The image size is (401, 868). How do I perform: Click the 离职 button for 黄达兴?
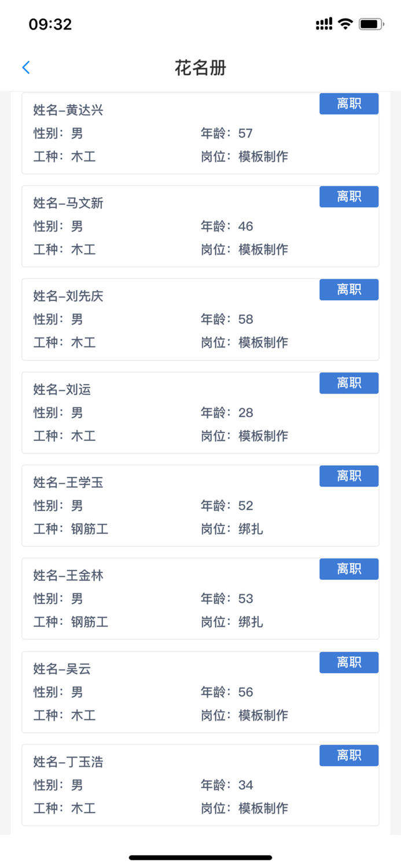tap(348, 104)
